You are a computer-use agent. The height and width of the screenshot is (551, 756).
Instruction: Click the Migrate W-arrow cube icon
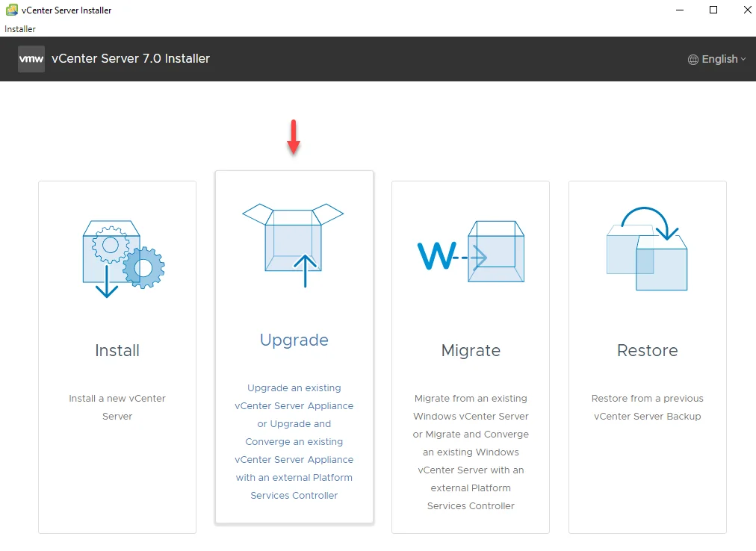click(x=471, y=252)
